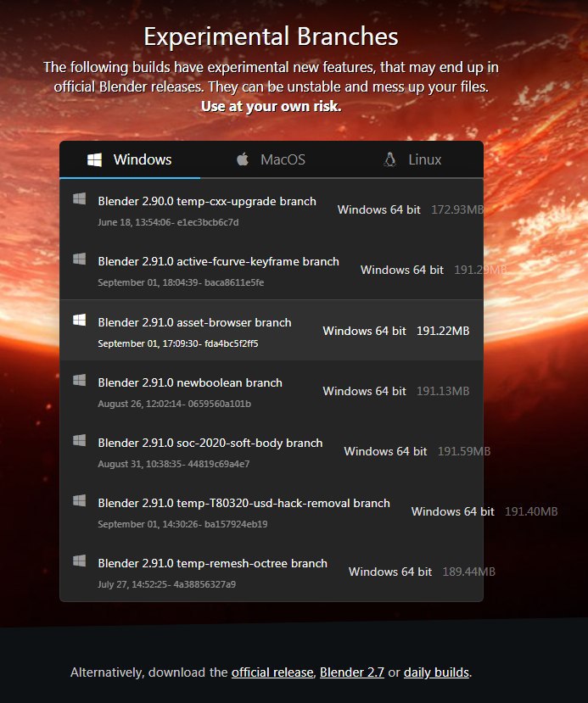Screen dimensions: 588x703
Task: Click the 191.40MB file size text
Action: (531, 511)
